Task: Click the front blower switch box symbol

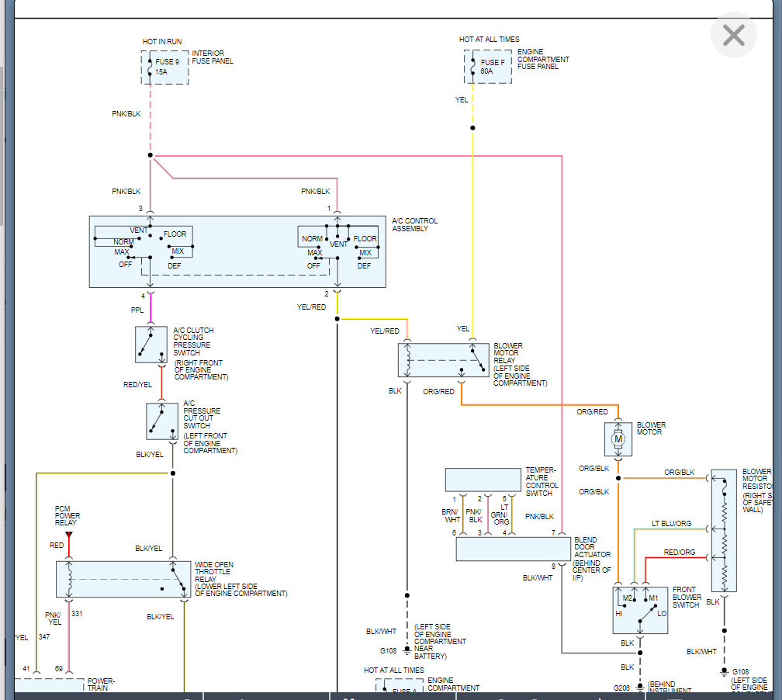Action: click(640, 610)
